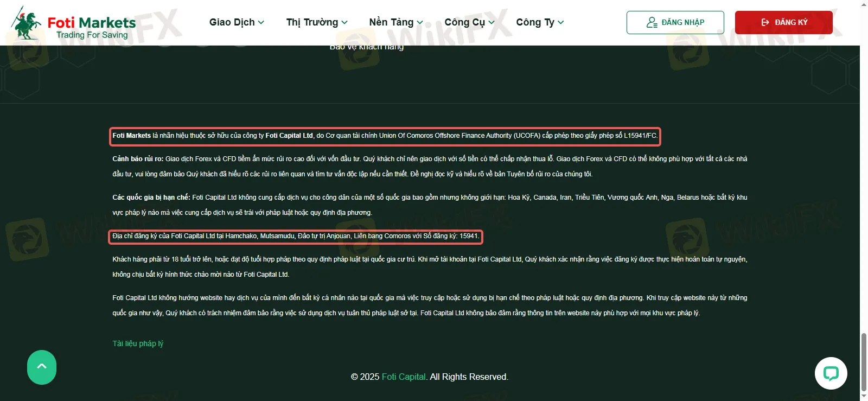Click the red ĐĂNG KÝ register button

point(784,22)
